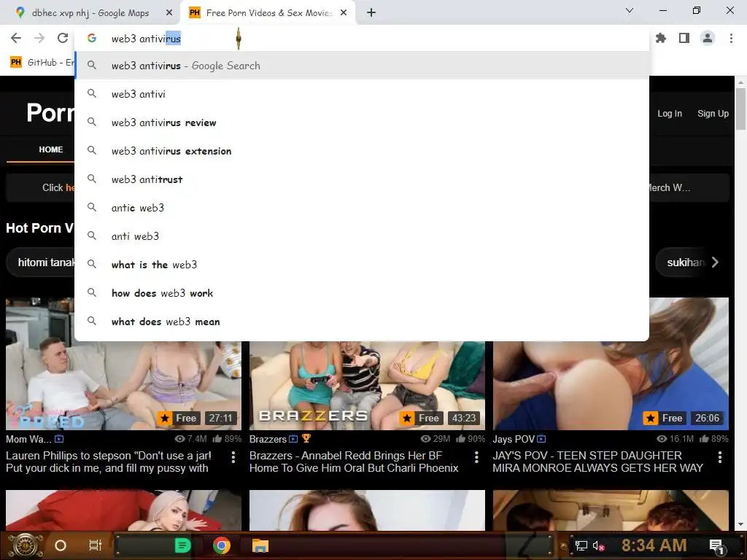Open the Start menu on the taskbar
This screenshot has width=747, height=560.
click(26, 545)
